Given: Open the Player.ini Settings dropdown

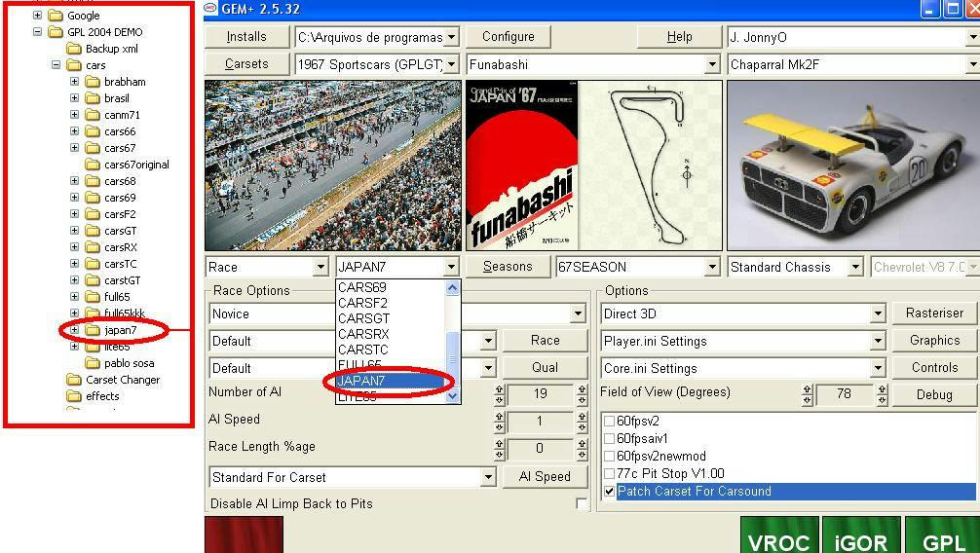Looking at the screenshot, I should (x=879, y=341).
